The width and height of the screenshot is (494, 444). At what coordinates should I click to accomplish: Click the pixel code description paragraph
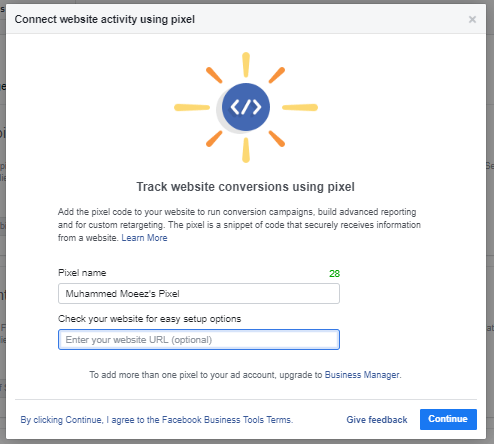[239, 225]
